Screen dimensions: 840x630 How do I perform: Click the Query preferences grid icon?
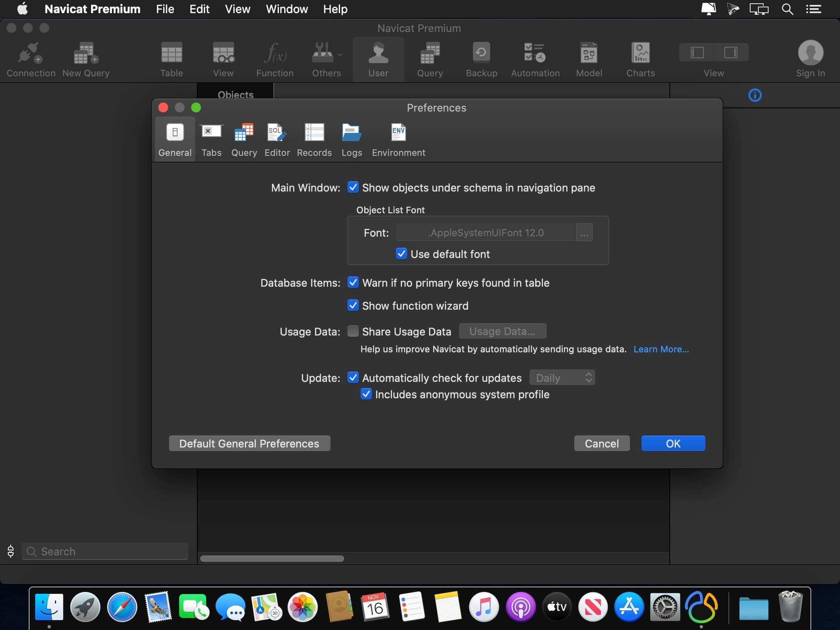244,133
